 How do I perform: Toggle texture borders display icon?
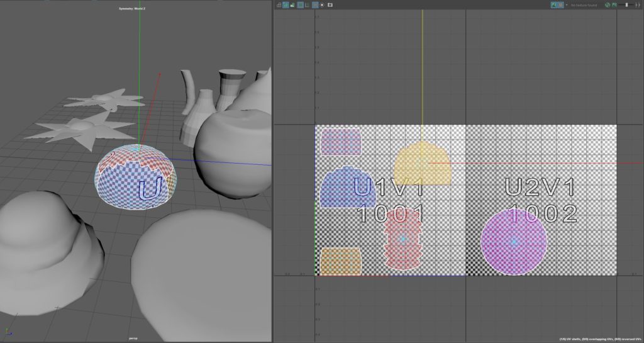tap(300, 4)
